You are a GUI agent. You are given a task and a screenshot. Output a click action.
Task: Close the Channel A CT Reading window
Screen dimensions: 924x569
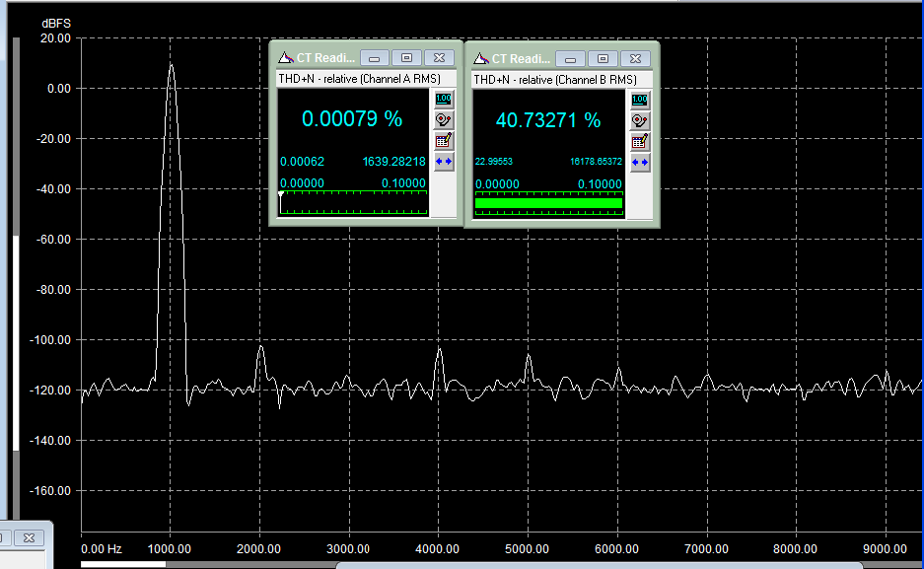point(439,58)
